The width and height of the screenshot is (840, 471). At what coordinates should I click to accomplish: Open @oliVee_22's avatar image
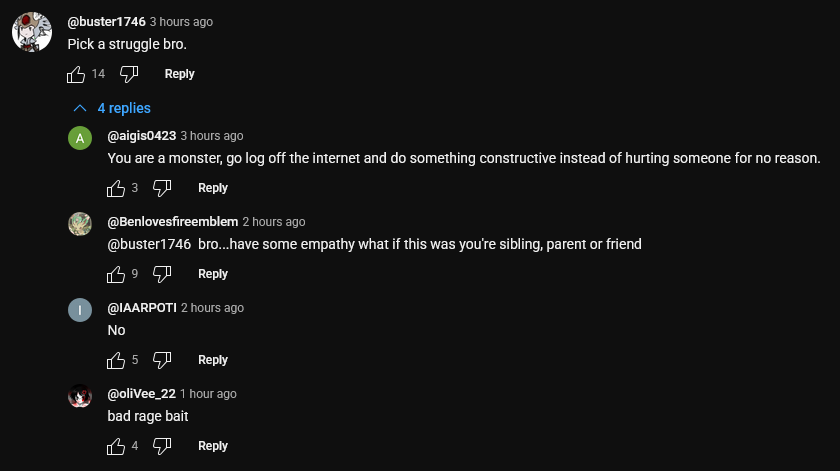[x=80, y=396]
